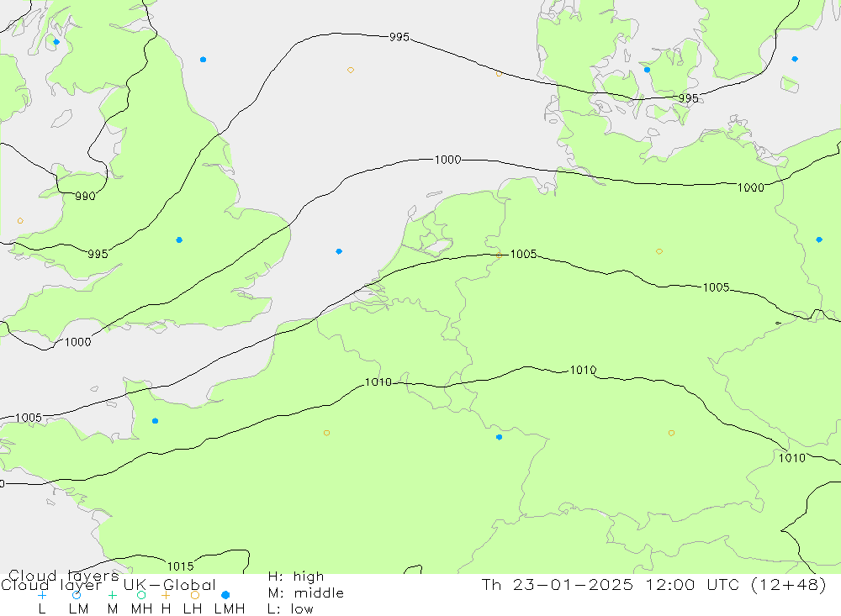Click the blue marker over southern Sweden
This screenshot has height=616, width=841.
[795, 59]
